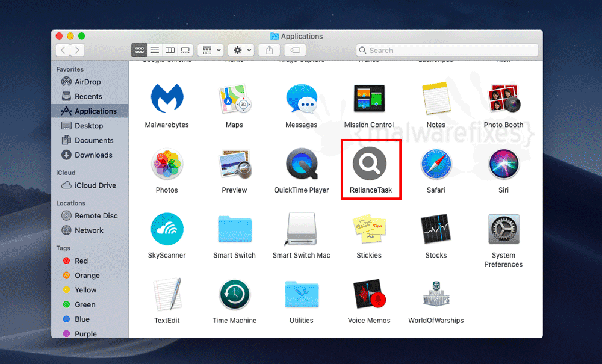Screen dimensions: 602x364
Task: Switch to gallery view mode
Action: 185,51
